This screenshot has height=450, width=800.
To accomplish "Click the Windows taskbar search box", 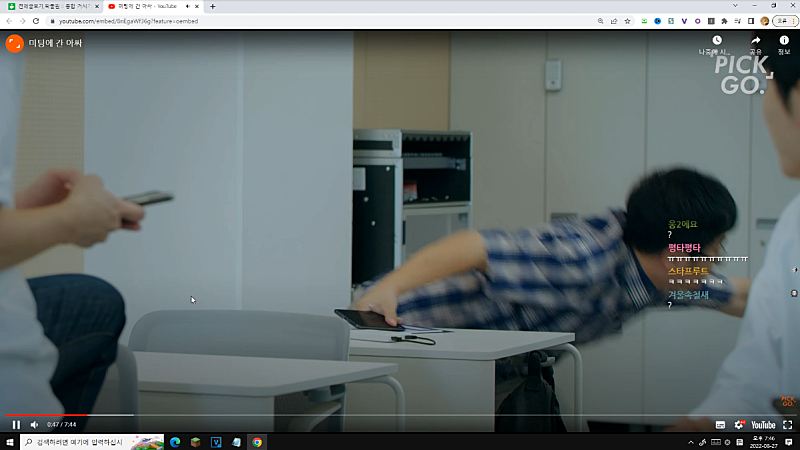I will pos(92,442).
